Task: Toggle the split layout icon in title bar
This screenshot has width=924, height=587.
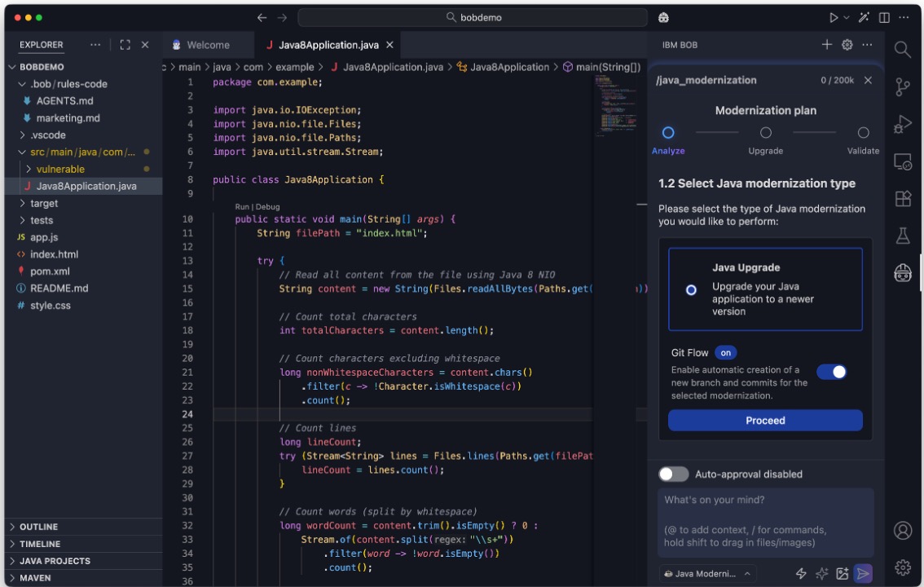Action: [884, 18]
